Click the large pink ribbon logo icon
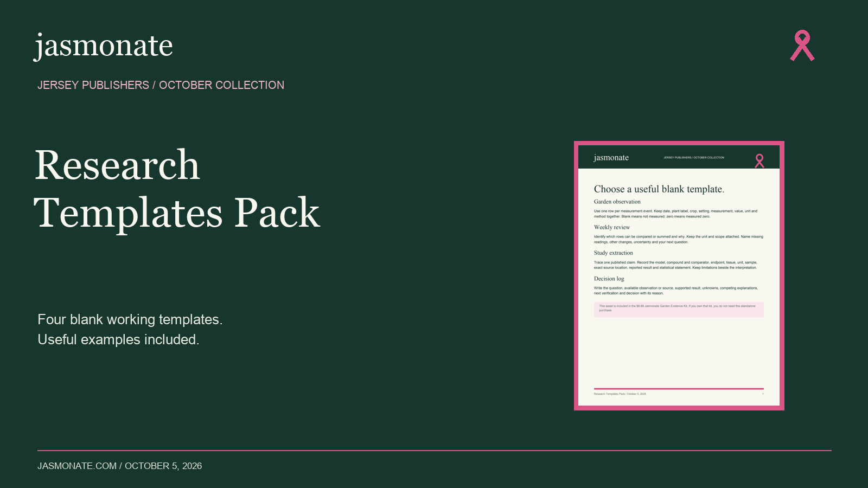Screen dimensions: 868x488 802,46
